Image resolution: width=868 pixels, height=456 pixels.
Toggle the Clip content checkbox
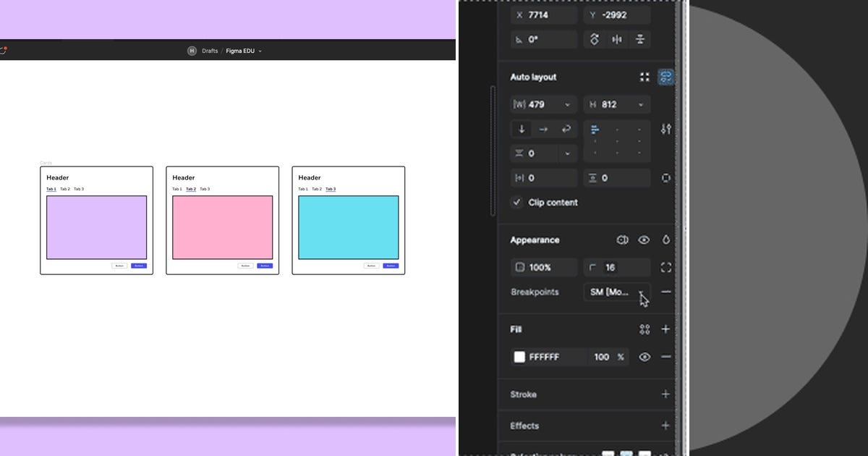pyautogui.click(x=516, y=203)
